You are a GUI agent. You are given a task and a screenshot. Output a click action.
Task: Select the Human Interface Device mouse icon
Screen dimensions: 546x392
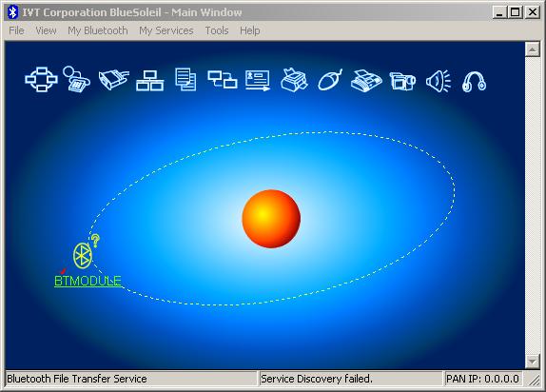click(x=330, y=80)
